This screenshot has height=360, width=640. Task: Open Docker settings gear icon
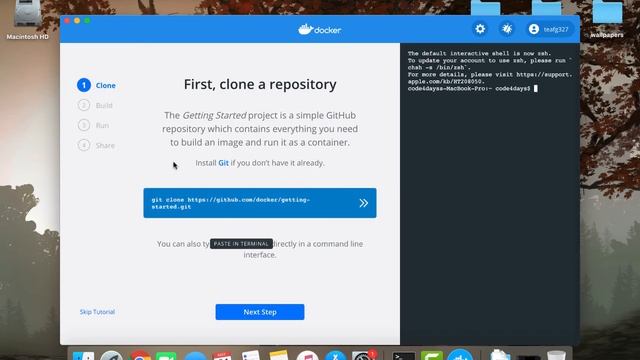tap(480, 29)
